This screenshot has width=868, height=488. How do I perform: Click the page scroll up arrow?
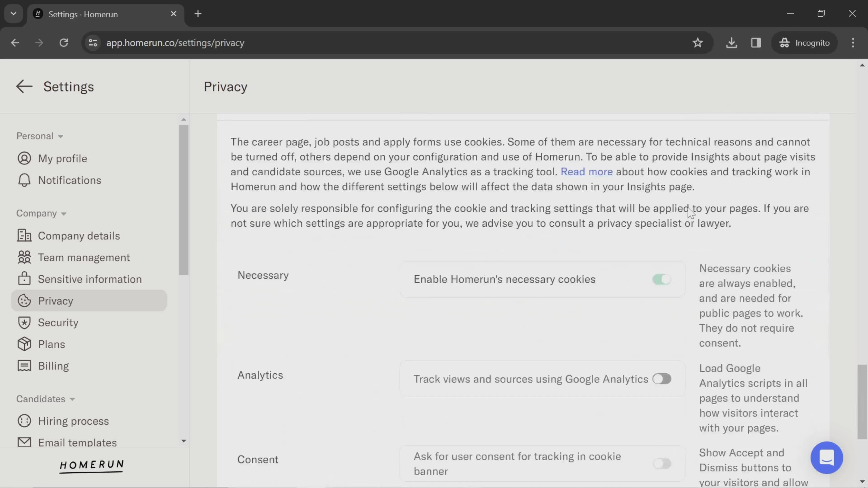pyautogui.click(x=862, y=65)
